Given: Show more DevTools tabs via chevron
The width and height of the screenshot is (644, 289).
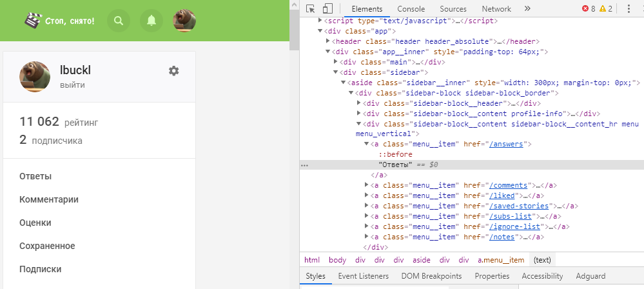Looking at the screenshot, I should pos(527,9).
